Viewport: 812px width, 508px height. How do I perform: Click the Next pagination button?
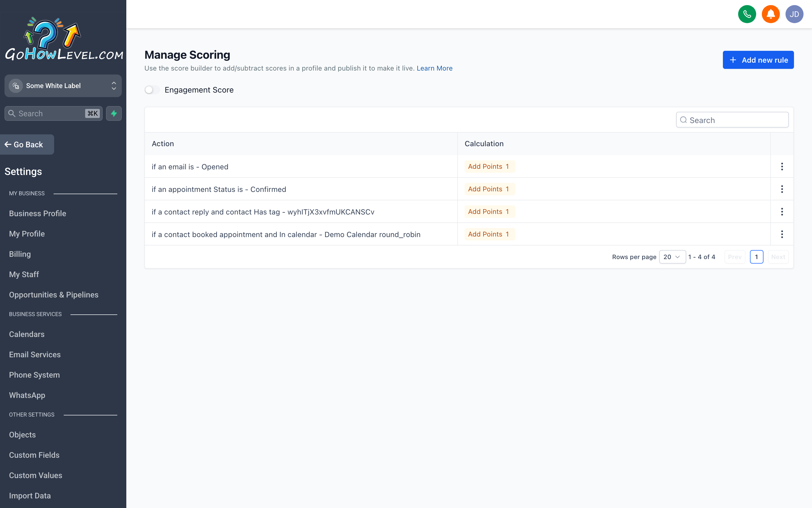(778, 257)
